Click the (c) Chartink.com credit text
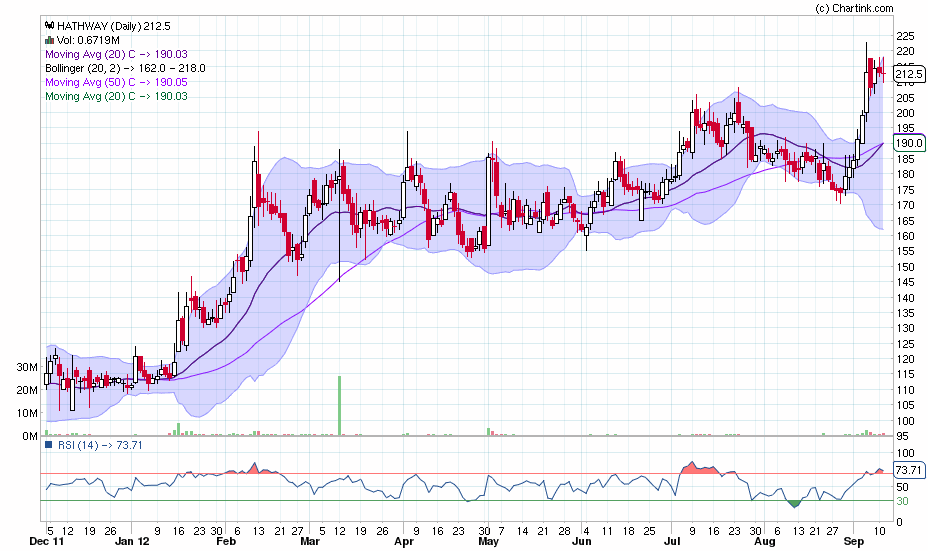930x551 pixels. (854, 8)
